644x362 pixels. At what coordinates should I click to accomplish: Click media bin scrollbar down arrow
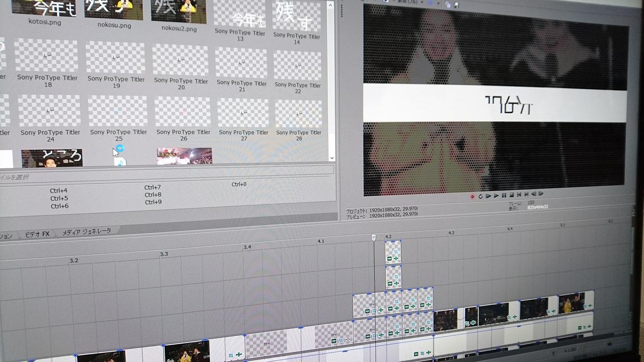332,158
